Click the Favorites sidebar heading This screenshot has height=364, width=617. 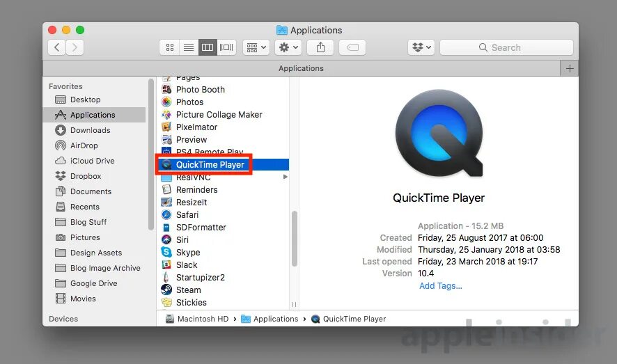(65, 86)
